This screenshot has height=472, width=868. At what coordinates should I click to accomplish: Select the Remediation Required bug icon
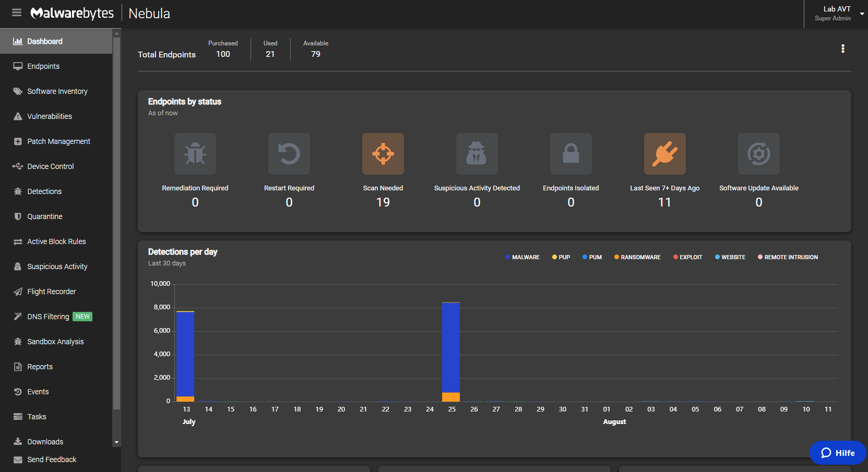[x=195, y=154]
